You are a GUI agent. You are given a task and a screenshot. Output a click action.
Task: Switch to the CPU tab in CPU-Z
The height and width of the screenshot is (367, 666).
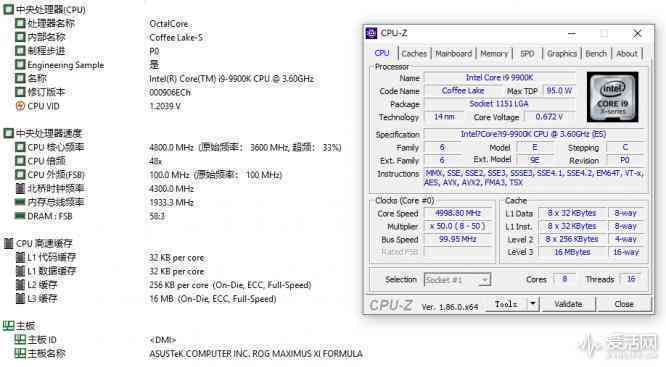tap(382, 53)
